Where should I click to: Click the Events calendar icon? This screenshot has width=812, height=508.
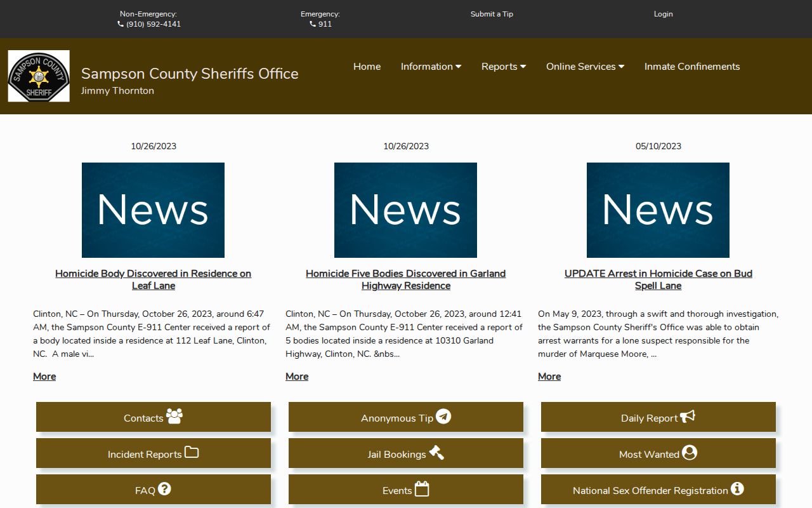click(x=422, y=489)
